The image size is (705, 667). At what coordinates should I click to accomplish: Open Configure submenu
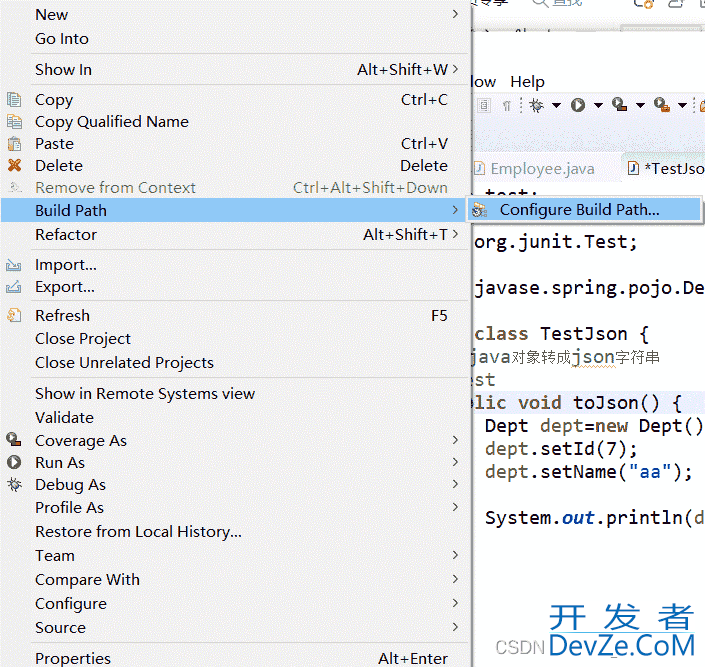coord(234,603)
